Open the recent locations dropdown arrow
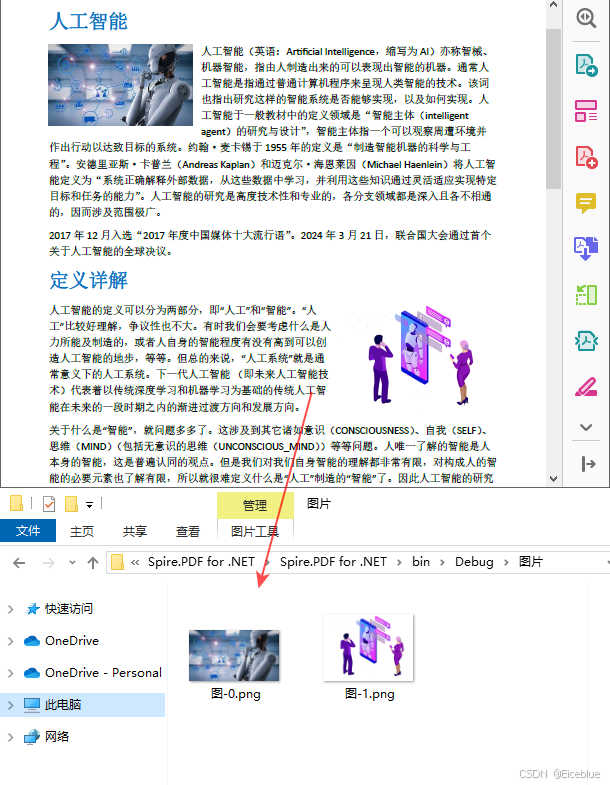This screenshot has width=610, height=785. 73,562
